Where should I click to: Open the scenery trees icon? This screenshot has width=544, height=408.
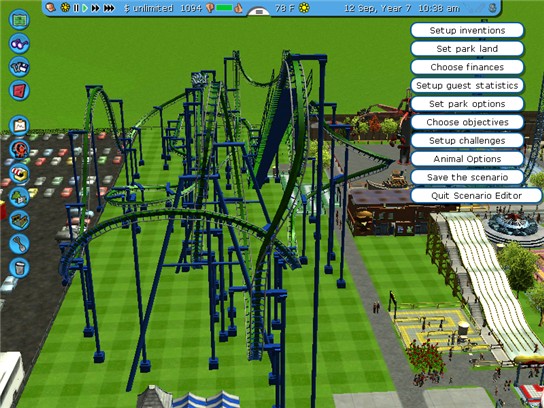(x=19, y=197)
